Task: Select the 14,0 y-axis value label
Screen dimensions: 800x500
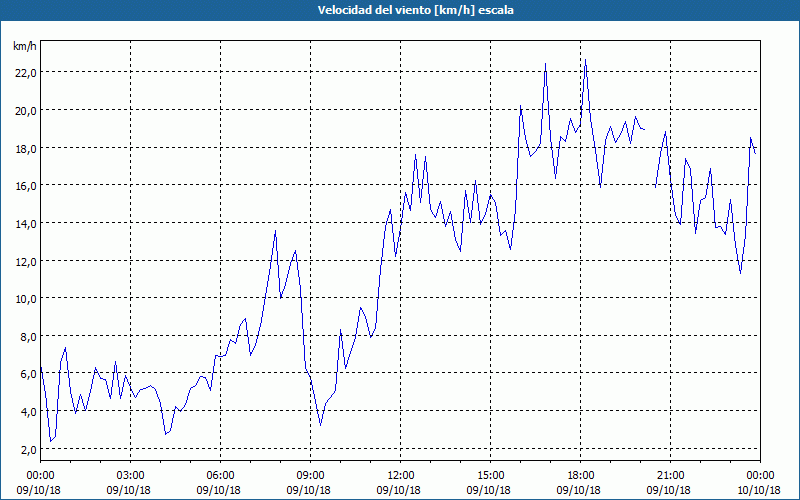Action: click(x=26, y=223)
